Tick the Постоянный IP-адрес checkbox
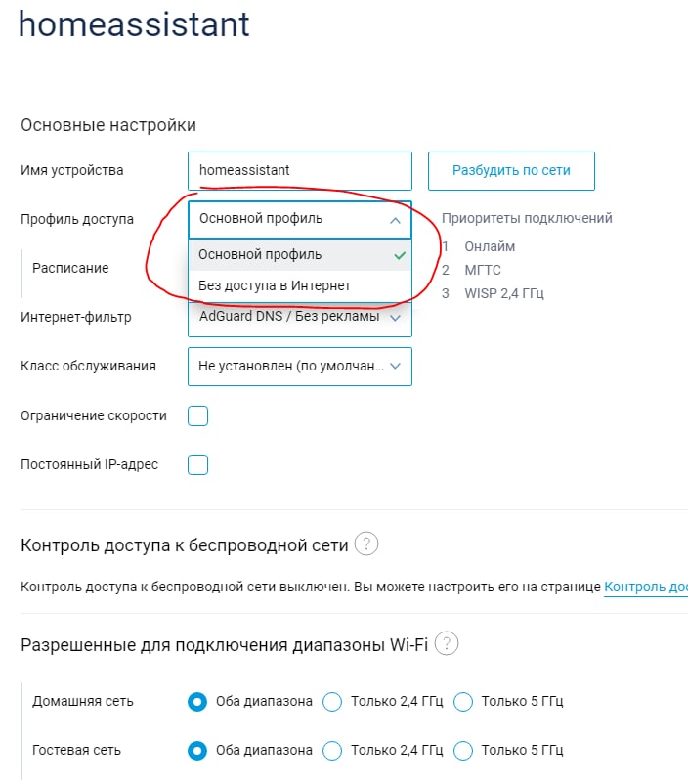The height and width of the screenshot is (784, 688). click(198, 464)
